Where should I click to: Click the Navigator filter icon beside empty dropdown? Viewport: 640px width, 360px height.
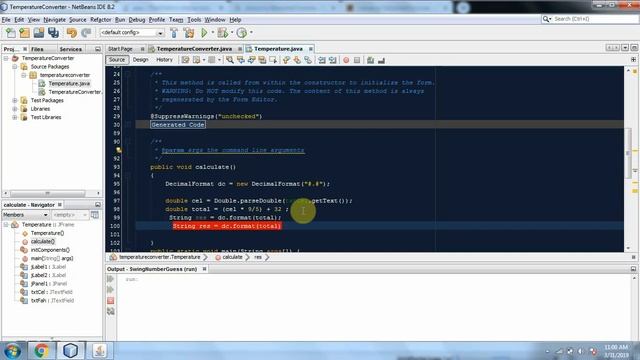click(x=95, y=215)
